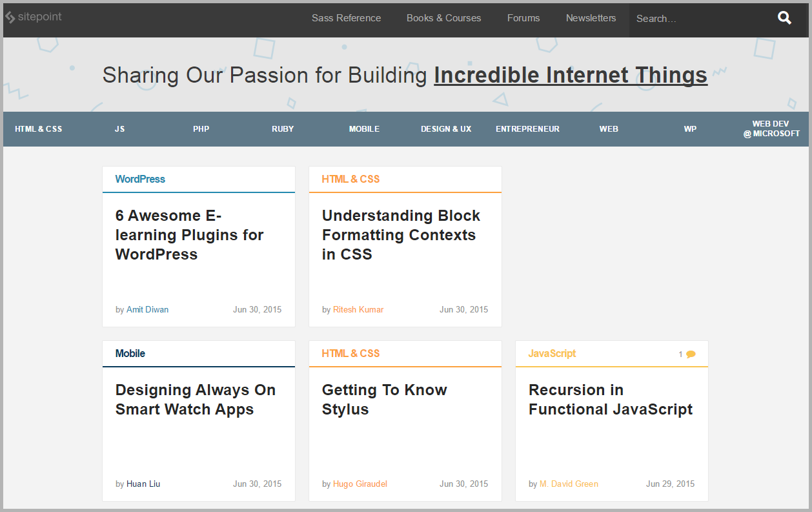
Task: View author Huan Liu's profile
Action: [143, 484]
